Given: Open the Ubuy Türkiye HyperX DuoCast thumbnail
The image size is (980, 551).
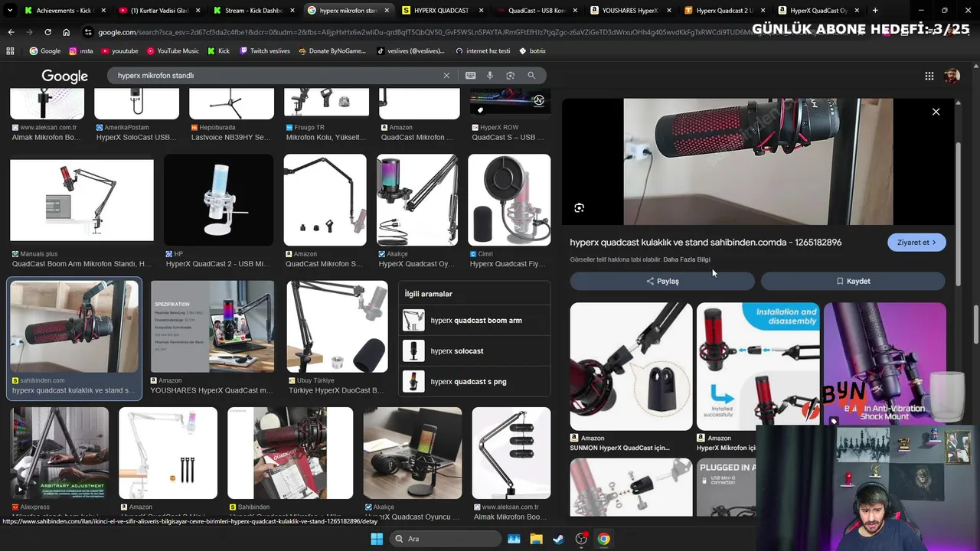Looking at the screenshot, I should click(x=337, y=327).
